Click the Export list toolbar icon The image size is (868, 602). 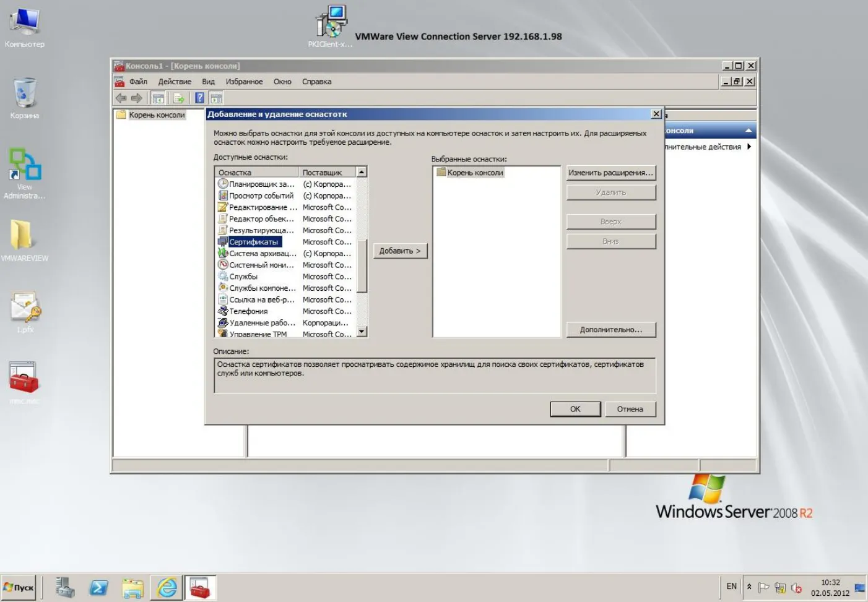(x=179, y=98)
